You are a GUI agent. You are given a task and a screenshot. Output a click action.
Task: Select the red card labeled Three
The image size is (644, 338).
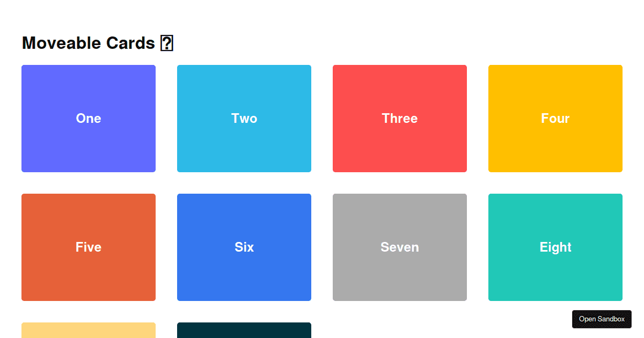click(400, 118)
